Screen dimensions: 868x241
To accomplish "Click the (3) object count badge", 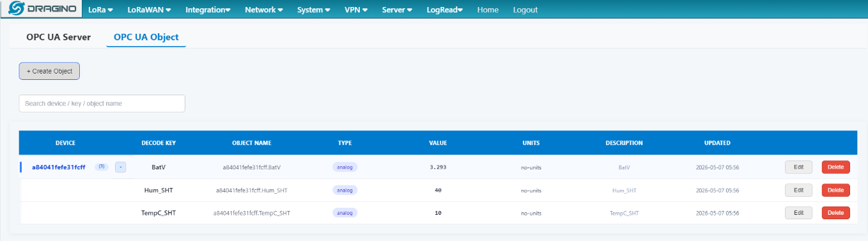I will click(101, 167).
